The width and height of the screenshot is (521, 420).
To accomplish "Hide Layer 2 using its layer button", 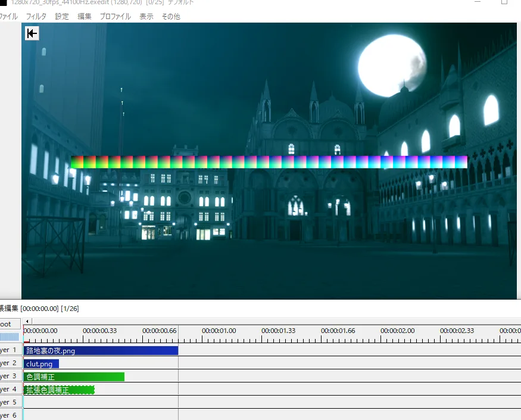I will 10,363.
